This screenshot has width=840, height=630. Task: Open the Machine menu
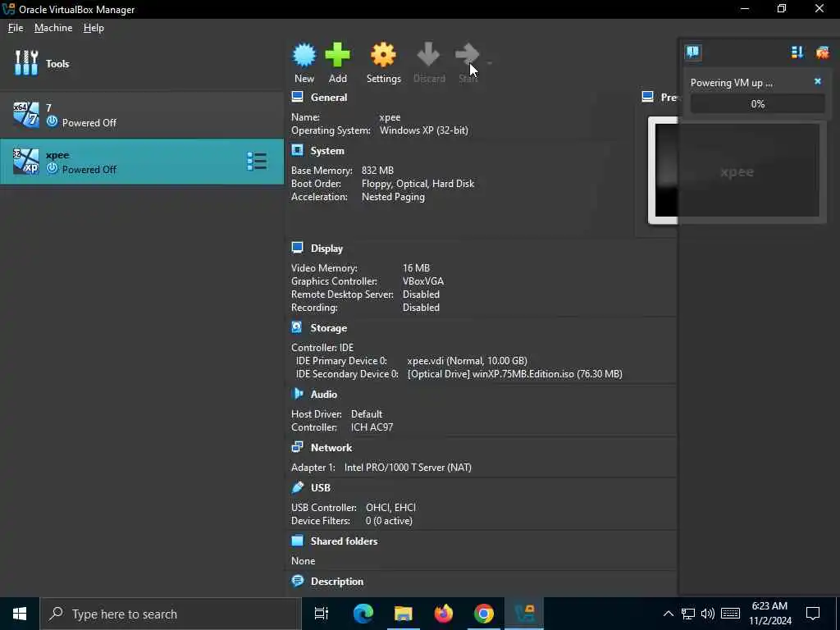(x=53, y=28)
